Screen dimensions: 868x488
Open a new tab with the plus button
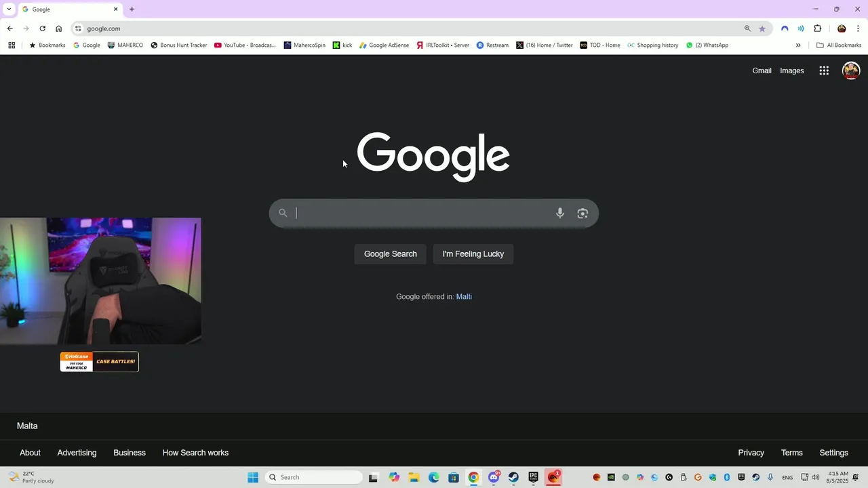click(x=132, y=9)
